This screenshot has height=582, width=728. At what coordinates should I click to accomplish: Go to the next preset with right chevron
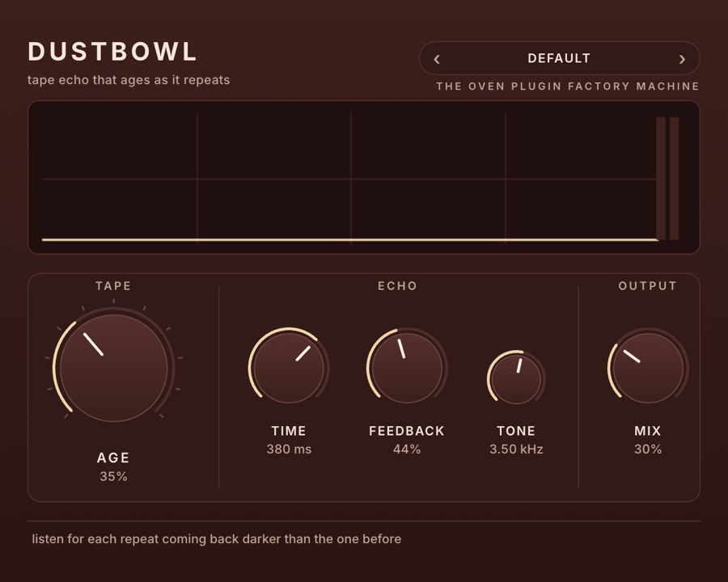pyautogui.click(x=682, y=59)
